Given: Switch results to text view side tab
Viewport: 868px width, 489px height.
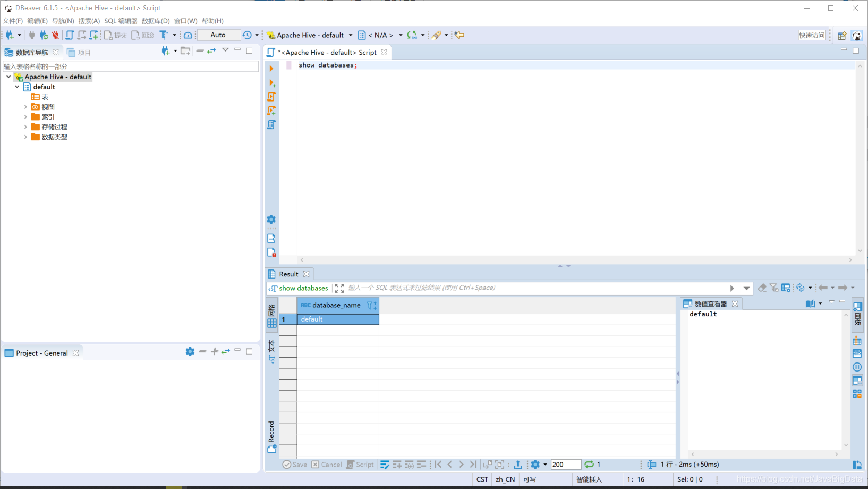Looking at the screenshot, I should click(x=272, y=351).
